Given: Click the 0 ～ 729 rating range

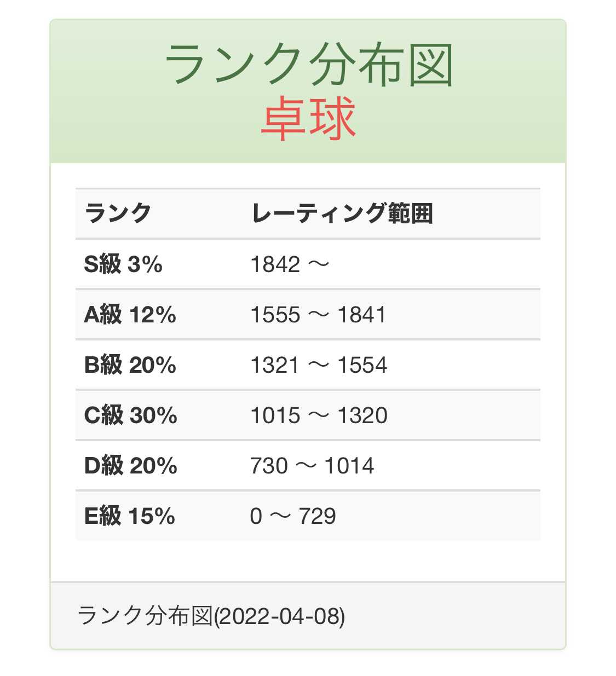Looking at the screenshot, I should pyautogui.click(x=293, y=516).
